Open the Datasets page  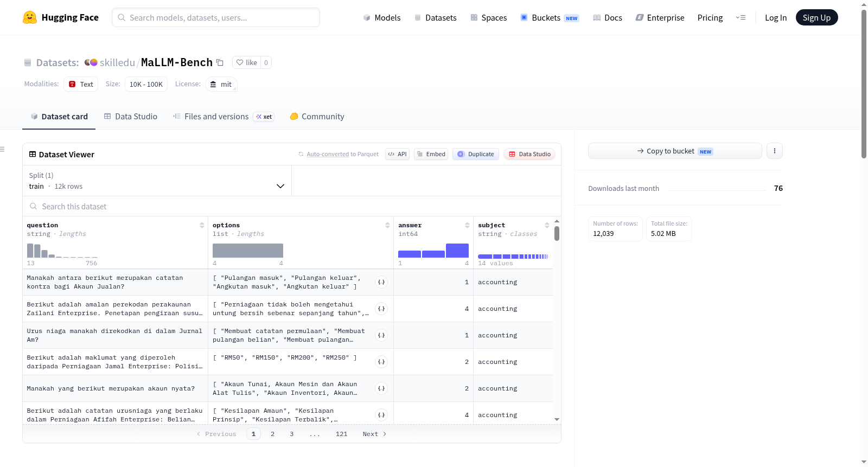tap(436, 18)
